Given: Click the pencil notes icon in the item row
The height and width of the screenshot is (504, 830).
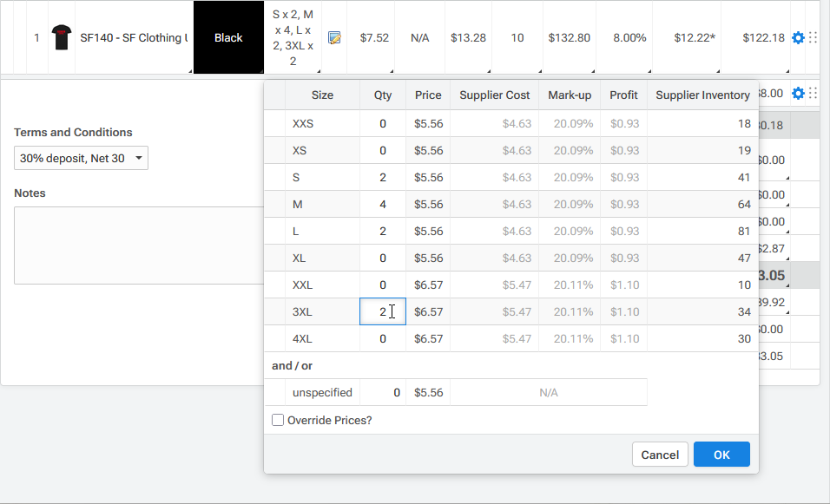Looking at the screenshot, I should [x=335, y=36].
